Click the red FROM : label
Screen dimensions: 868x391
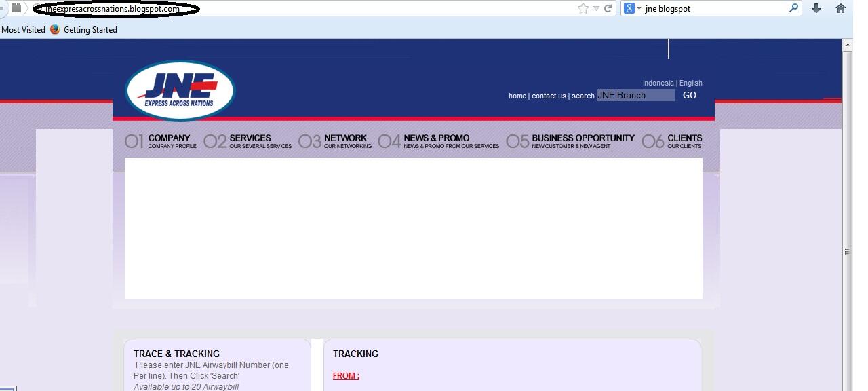click(346, 376)
